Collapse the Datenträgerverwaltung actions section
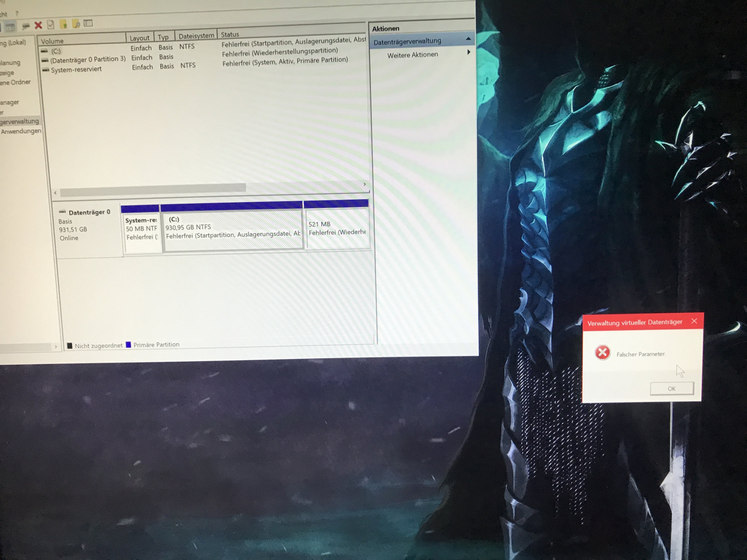747x560 pixels. tap(468, 39)
